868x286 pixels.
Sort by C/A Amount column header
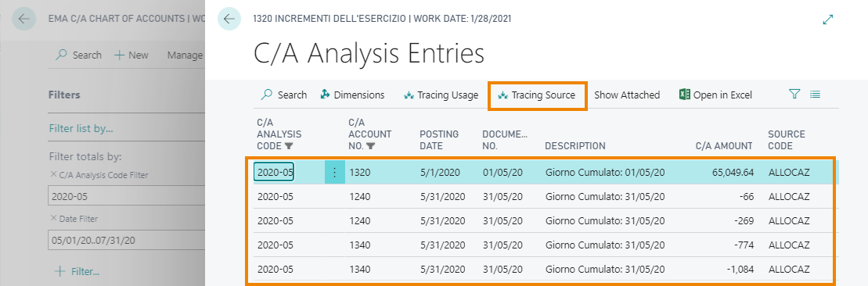pos(724,146)
